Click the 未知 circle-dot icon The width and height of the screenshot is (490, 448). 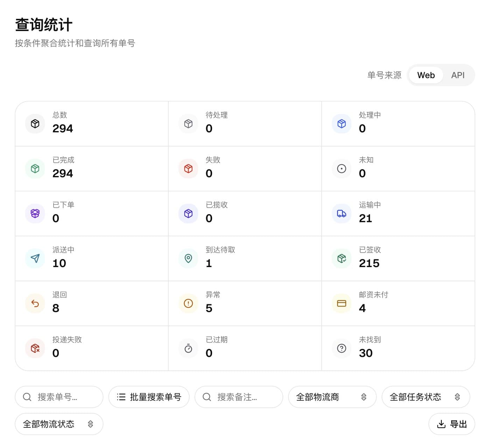[x=342, y=169]
